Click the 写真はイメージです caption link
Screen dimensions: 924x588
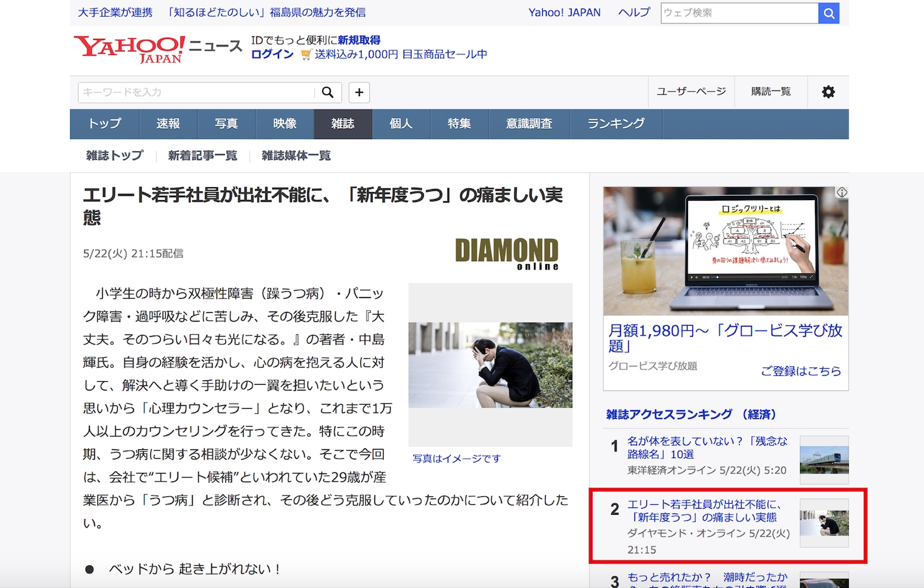coord(456,458)
